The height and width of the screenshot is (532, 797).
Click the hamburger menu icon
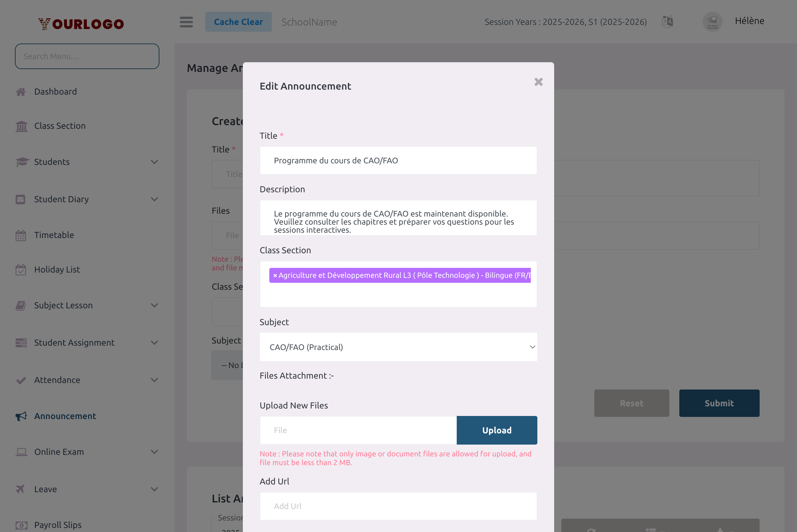[x=186, y=22]
